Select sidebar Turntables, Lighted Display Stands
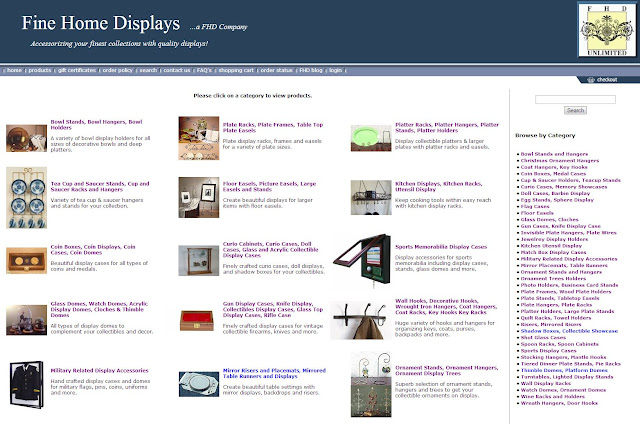The width and height of the screenshot is (640, 424). pos(567,377)
